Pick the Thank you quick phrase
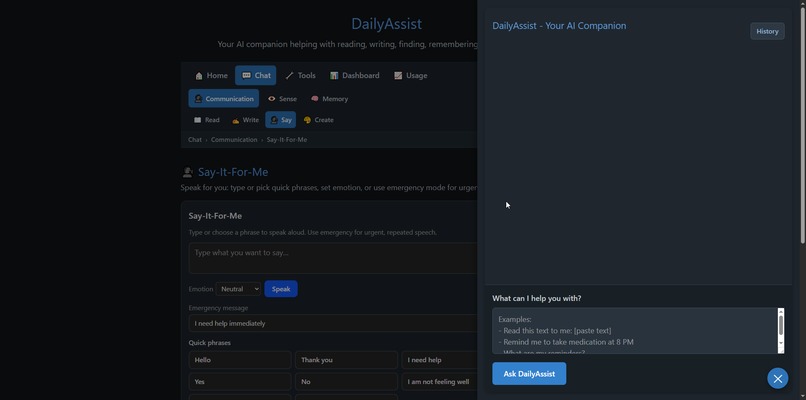The width and height of the screenshot is (806, 400). pyautogui.click(x=346, y=360)
